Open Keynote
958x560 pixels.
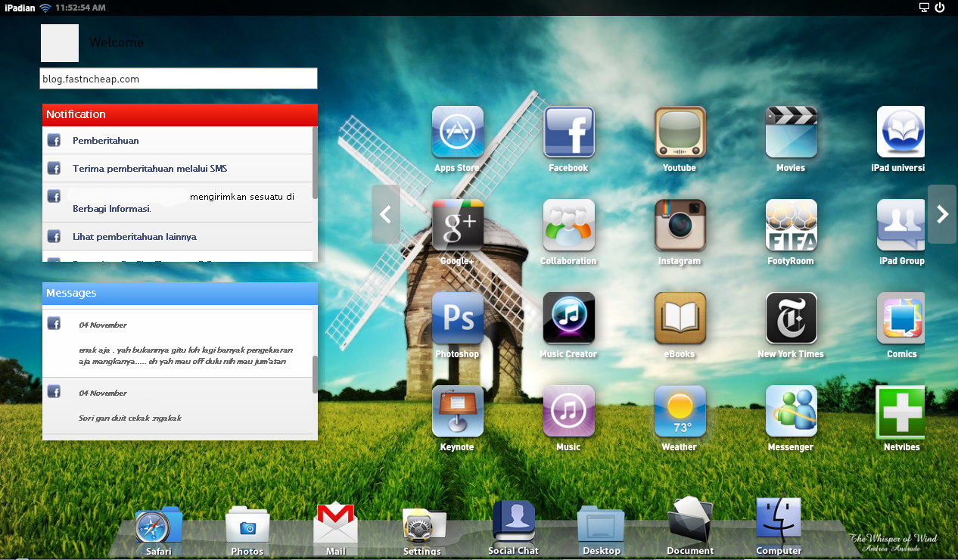457,411
